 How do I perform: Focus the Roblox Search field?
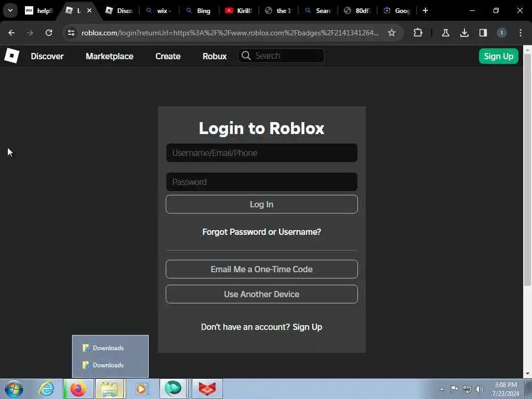(x=281, y=56)
